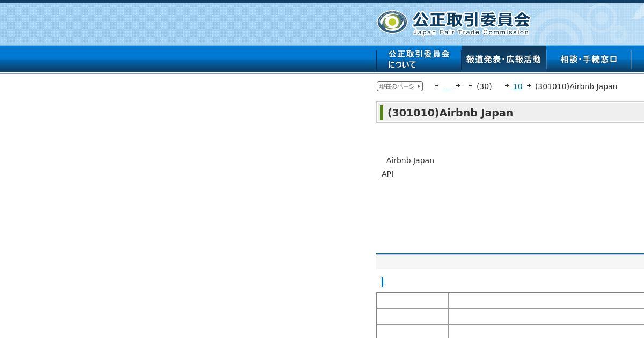Click the 現在のページ breadcrumb label
Image resolution: width=644 pixels, height=338 pixels.
(x=400, y=86)
